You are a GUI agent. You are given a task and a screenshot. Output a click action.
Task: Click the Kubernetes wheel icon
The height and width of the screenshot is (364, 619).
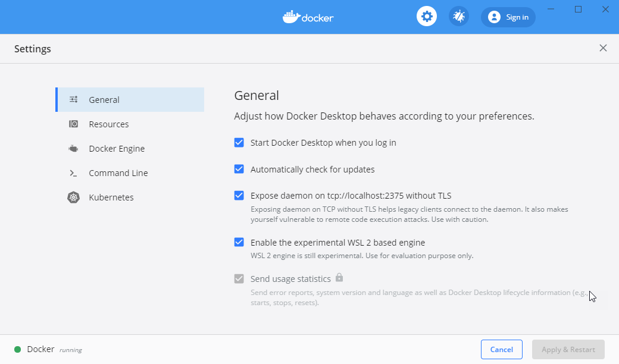pyautogui.click(x=73, y=197)
